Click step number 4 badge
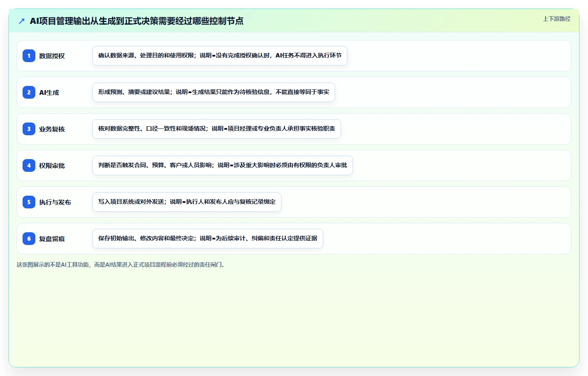 [x=29, y=165]
